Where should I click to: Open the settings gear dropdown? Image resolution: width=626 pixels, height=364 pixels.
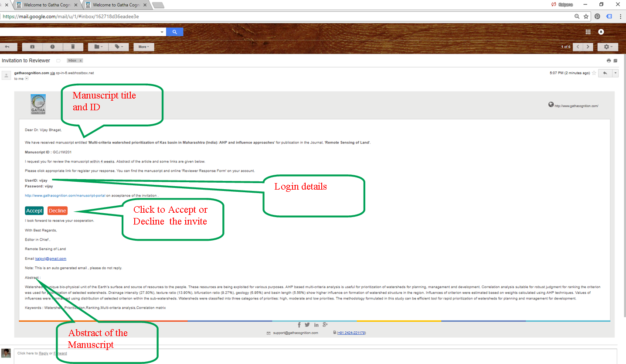coord(608,47)
